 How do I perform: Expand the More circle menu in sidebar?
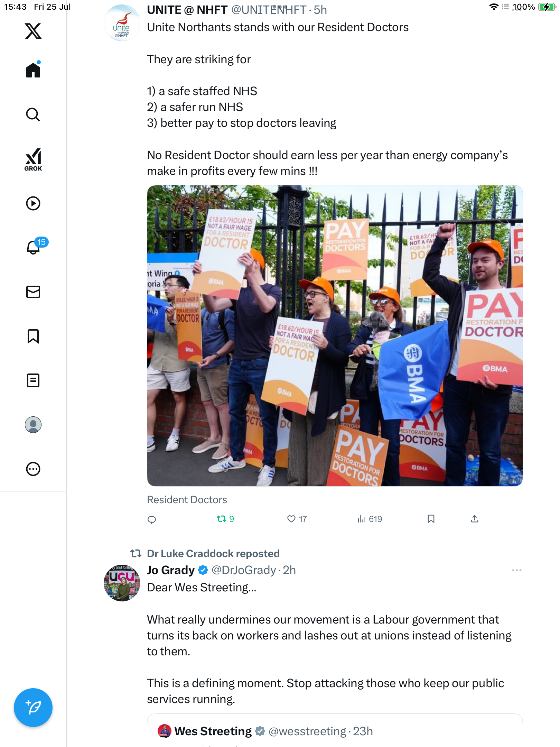tap(33, 469)
